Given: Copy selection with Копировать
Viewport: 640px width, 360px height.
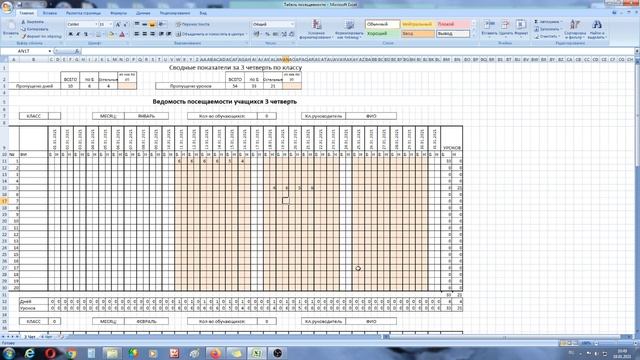Looking at the screenshot, I should 34,29.
